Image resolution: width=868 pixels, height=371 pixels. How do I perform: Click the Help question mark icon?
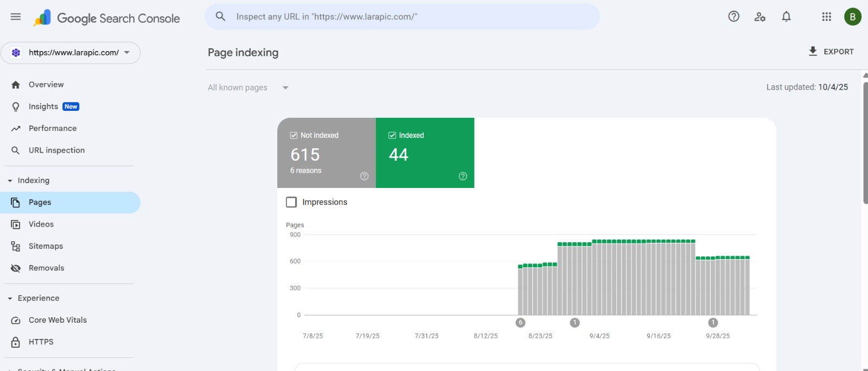[x=733, y=17]
